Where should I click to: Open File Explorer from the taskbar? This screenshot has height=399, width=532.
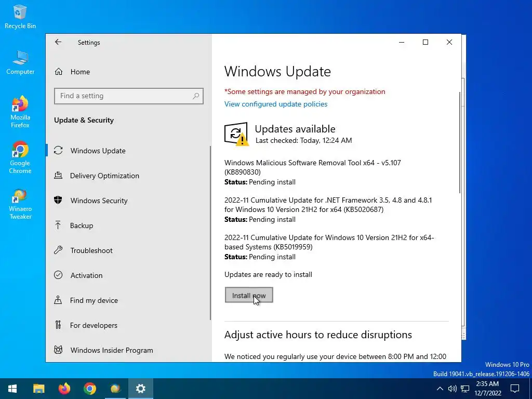pos(38,389)
